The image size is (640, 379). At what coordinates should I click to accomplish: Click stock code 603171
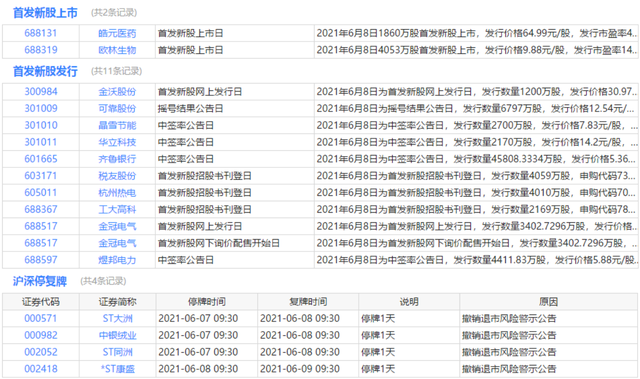click(40, 176)
